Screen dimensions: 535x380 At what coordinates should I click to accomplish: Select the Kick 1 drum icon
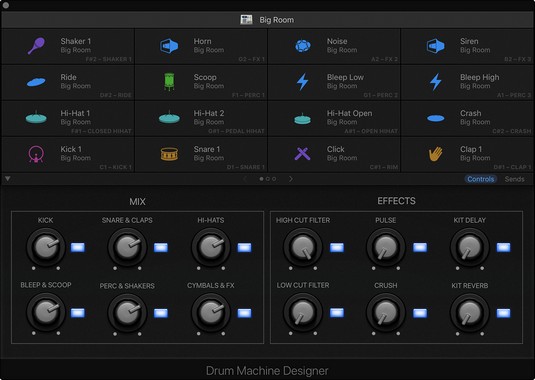tap(36, 154)
